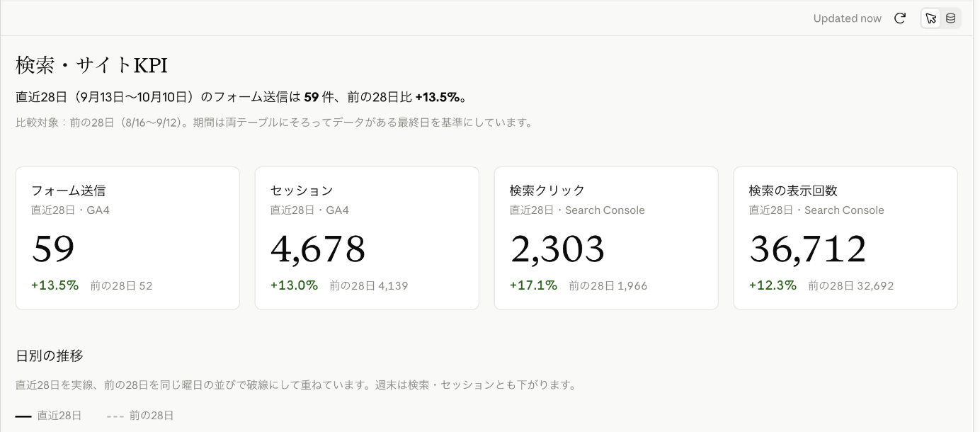Click the 直近28日・GA4 subtitle under フォーム送信

tap(70, 210)
